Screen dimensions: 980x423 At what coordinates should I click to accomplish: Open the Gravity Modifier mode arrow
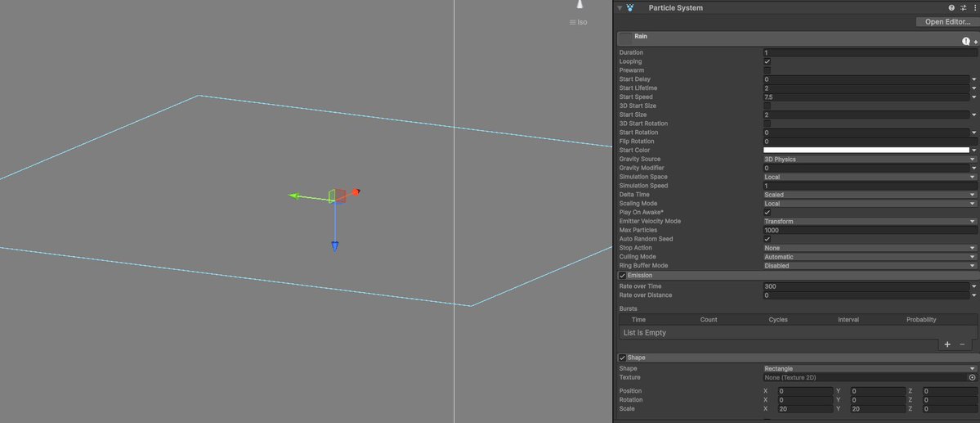[973, 169]
